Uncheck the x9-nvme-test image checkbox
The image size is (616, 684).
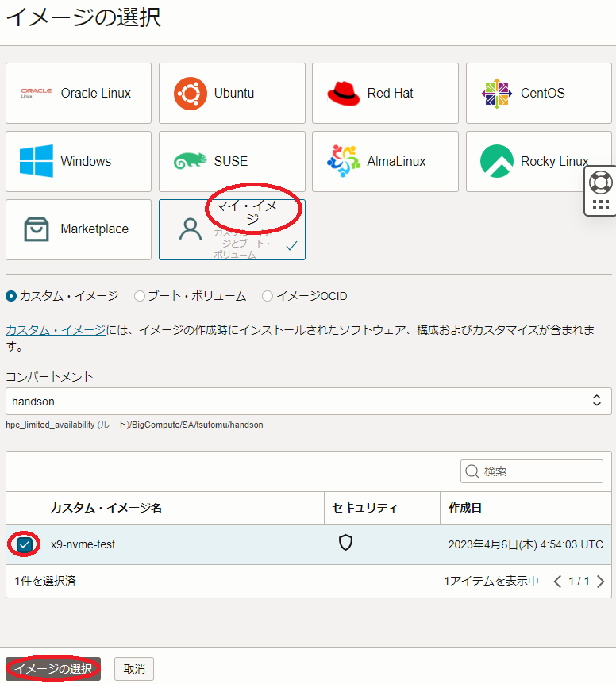point(25,544)
